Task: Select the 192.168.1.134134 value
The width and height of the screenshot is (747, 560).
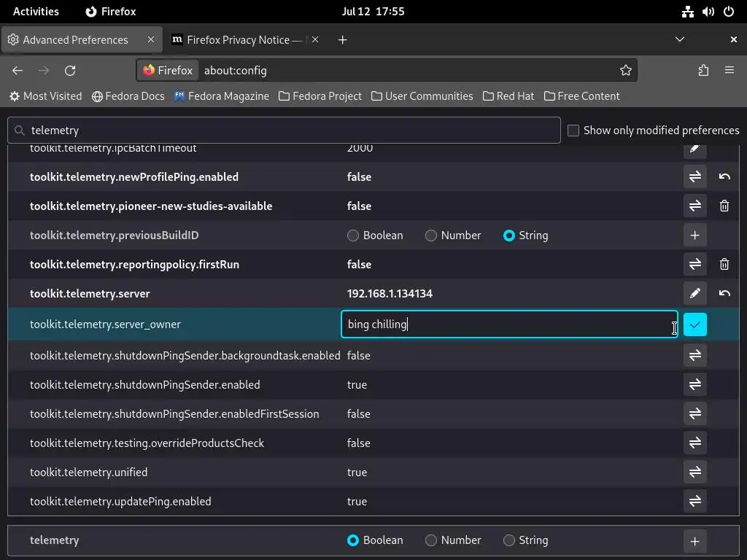Action: tap(390, 294)
